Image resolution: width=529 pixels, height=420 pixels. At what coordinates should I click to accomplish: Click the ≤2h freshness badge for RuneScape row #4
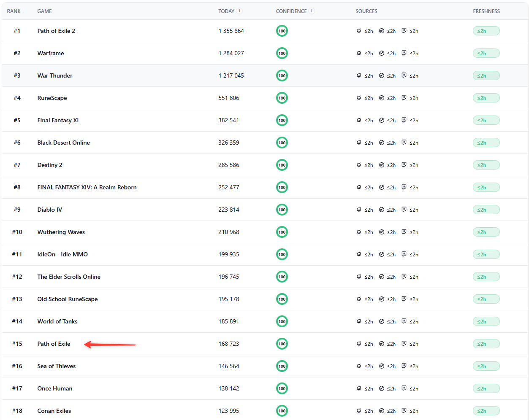coord(486,98)
